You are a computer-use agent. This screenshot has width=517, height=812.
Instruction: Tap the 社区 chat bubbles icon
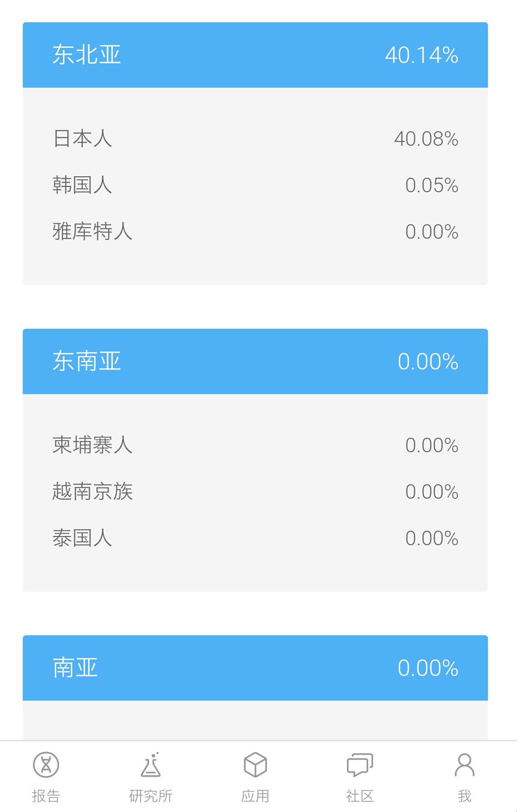tap(360, 765)
